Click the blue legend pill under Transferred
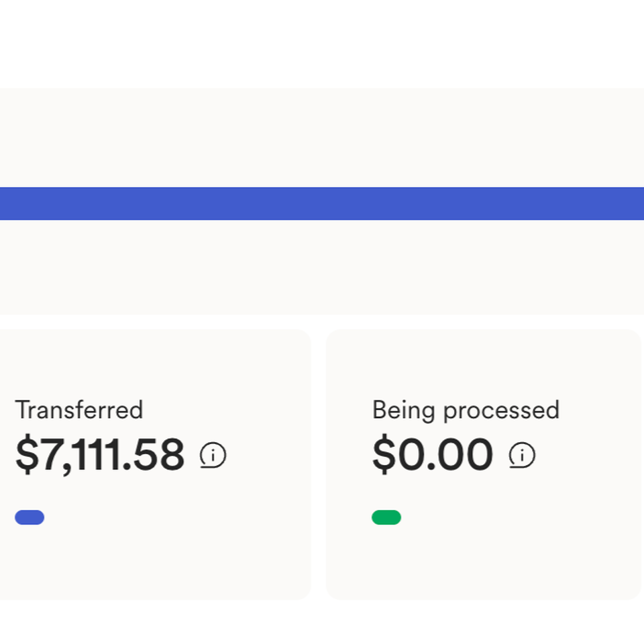644x644 pixels. click(30, 517)
